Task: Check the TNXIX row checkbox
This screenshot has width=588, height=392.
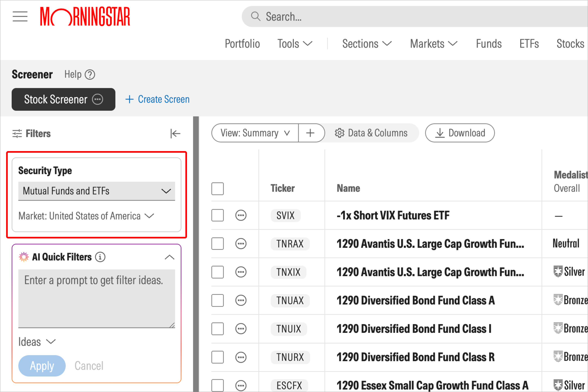Action: 217,272
